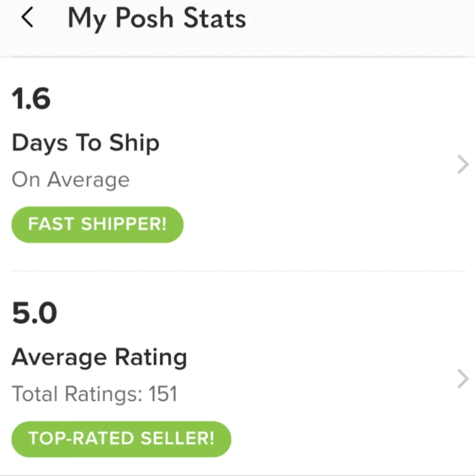
Task: Tap the My Posh Stats page title
Action: coord(157,19)
